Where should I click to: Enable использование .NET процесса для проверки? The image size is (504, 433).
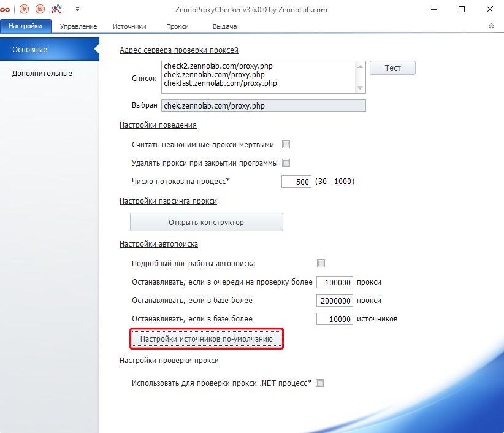pos(319,382)
